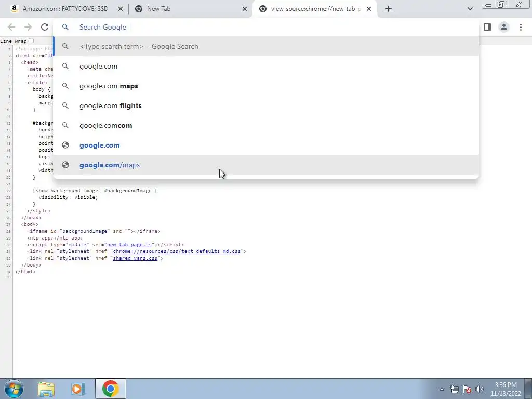Click the Action Center flag icon
This screenshot has height=399, width=532.
pyautogui.click(x=467, y=389)
